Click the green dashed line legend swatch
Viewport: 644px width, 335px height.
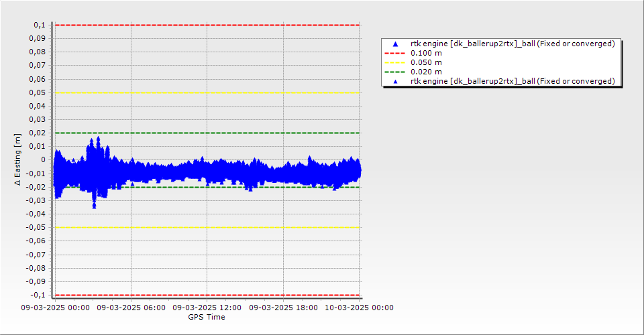[395, 72]
